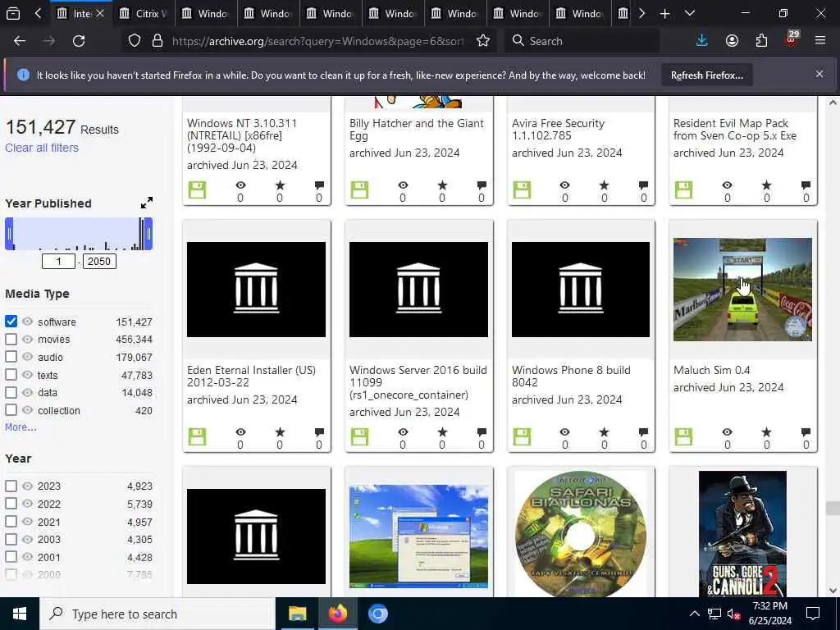840x630 pixels.
Task: Open Guns, Gore & Cannoli 2 thumbnail
Action: tap(742, 533)
